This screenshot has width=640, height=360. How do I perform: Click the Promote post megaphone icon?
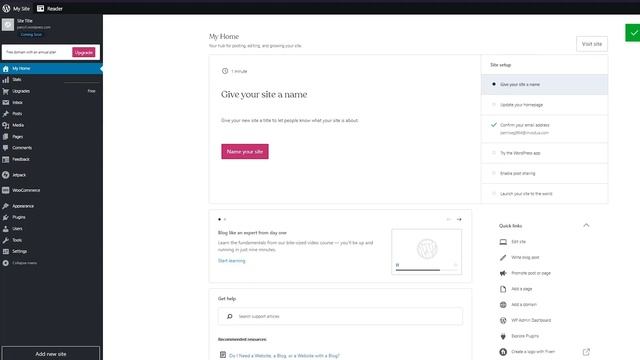(x=503, y=273)
